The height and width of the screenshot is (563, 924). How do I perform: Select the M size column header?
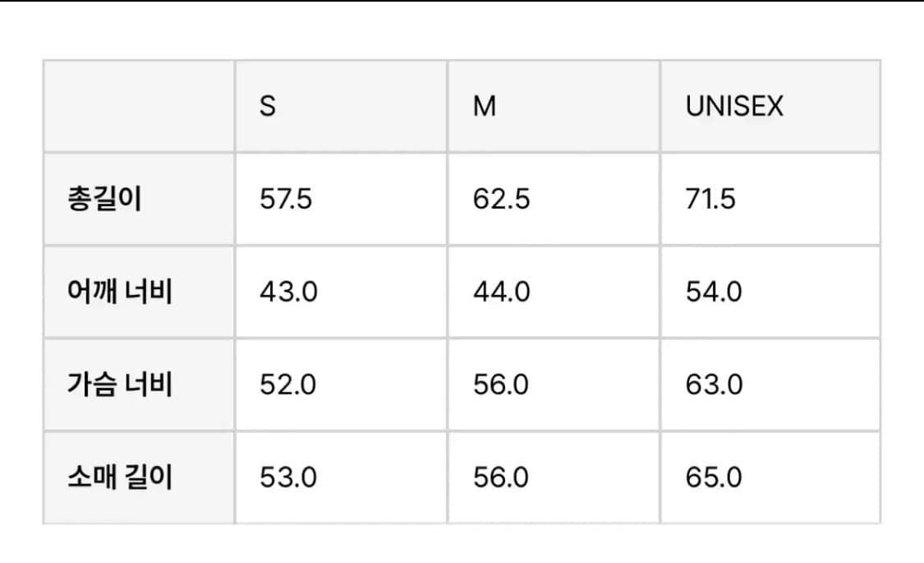pyautogui.click(x=554, y=107)
